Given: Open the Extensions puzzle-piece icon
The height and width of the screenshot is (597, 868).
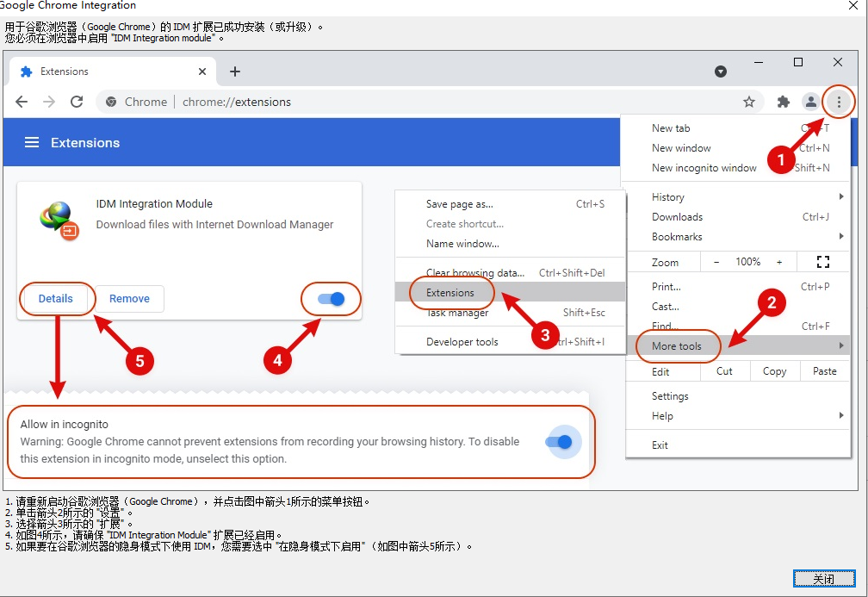Looking at the screenshot, I should pos(784,102).
